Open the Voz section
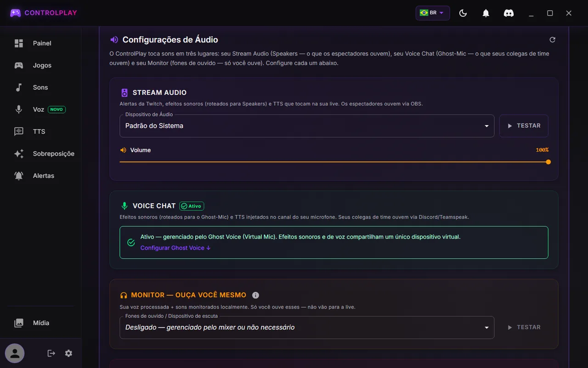 click(x=40, y=109)
